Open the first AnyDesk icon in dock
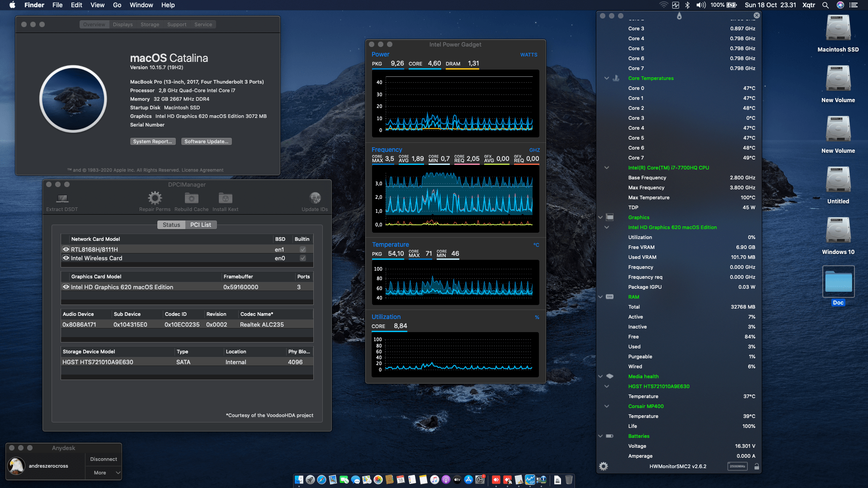 (x=496, y=479)
